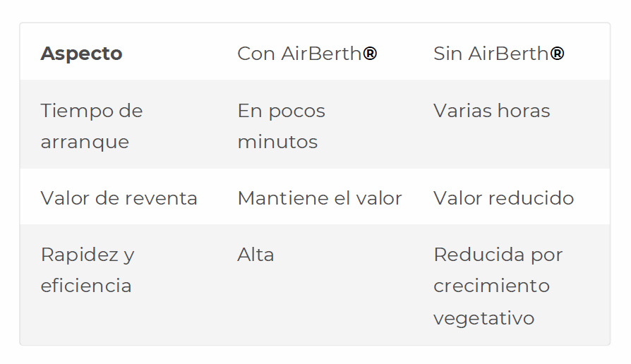Click the word 'crecimiento' in last cell

point(491,286)
